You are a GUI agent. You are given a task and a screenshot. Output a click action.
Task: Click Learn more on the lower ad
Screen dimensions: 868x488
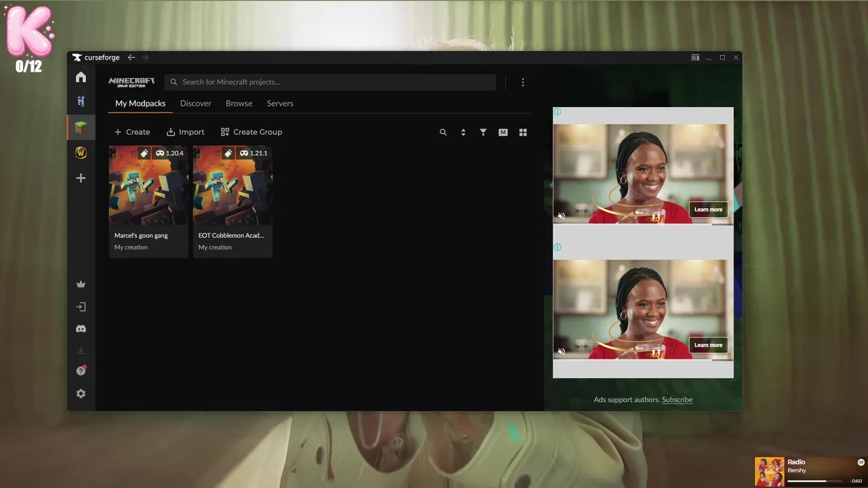pos(708,345)
